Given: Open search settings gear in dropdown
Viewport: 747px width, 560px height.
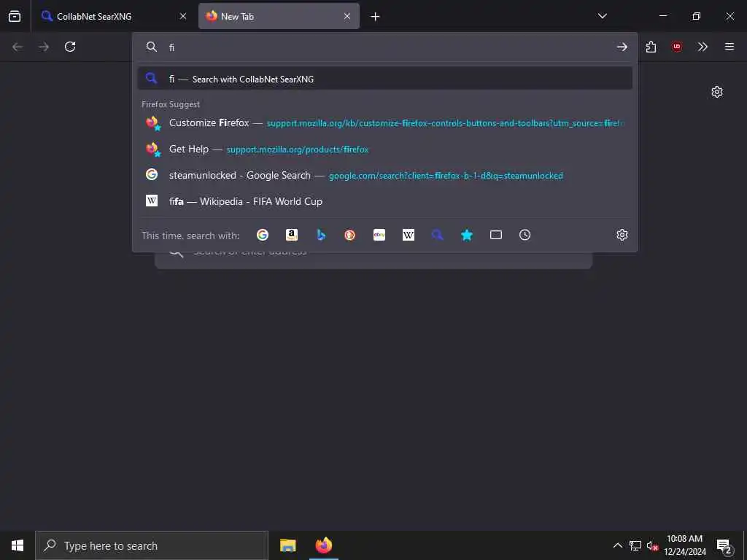Looking at the screenshot, I should [622, 235].
